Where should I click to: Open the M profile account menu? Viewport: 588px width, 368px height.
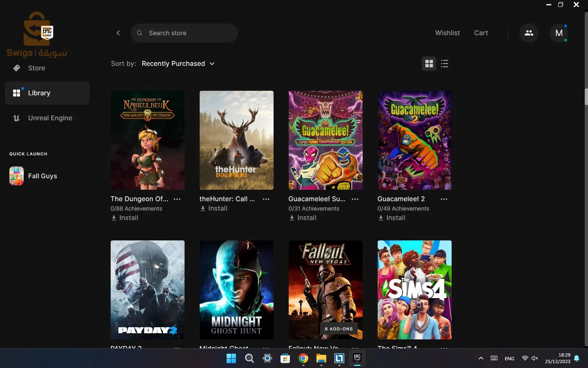coord(559,33)
